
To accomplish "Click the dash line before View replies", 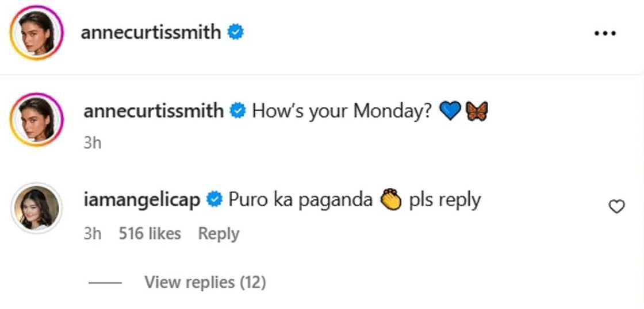I will tap(105, 283).
